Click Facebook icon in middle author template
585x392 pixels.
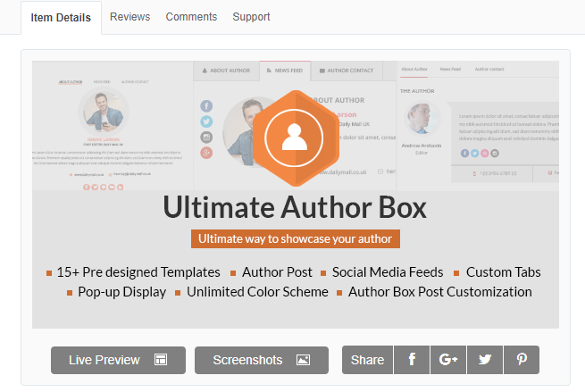click(206, 106)
